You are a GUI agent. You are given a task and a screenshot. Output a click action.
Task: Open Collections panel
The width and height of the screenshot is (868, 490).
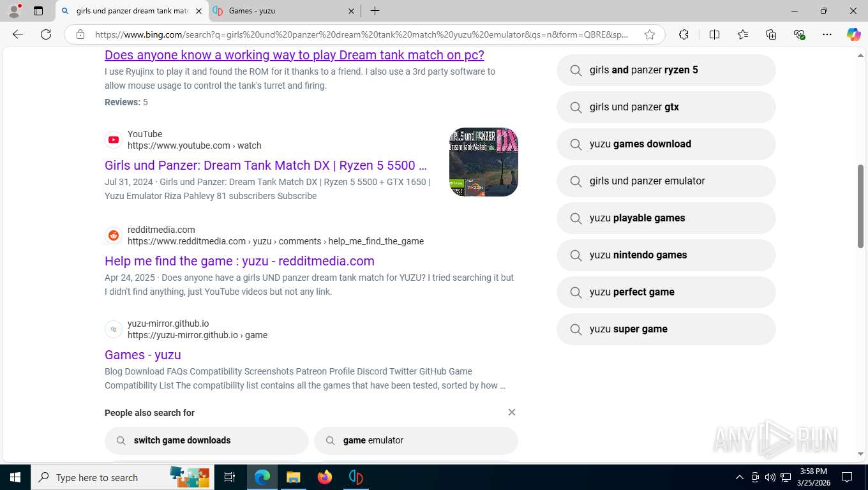tap(771, 34)
